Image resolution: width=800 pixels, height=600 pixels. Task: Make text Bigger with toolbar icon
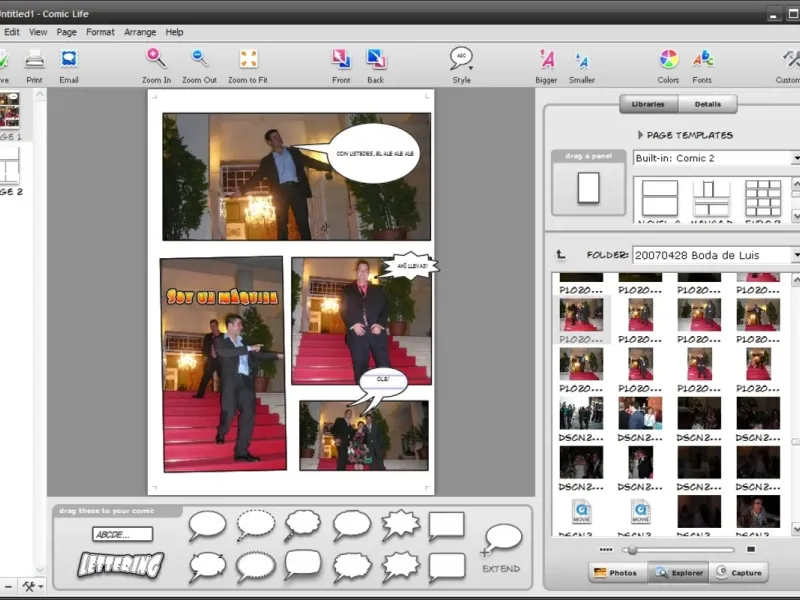point(547,59)
